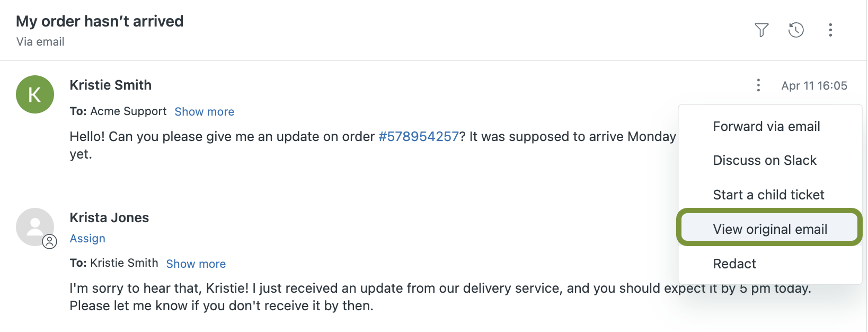The image size is (868, 332).
Task: Select Redact from the menu
Action: (734, 264)
